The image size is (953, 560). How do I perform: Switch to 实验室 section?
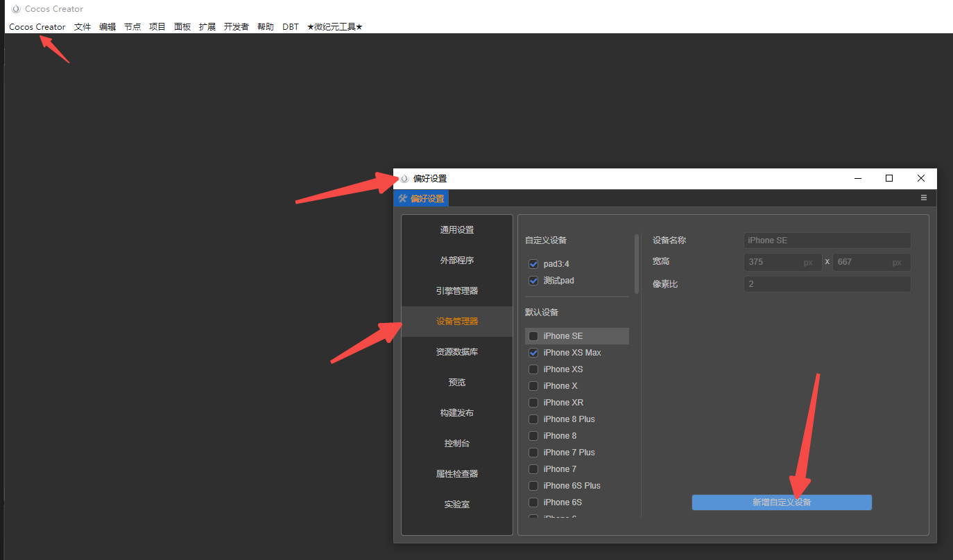pos(457,505)
